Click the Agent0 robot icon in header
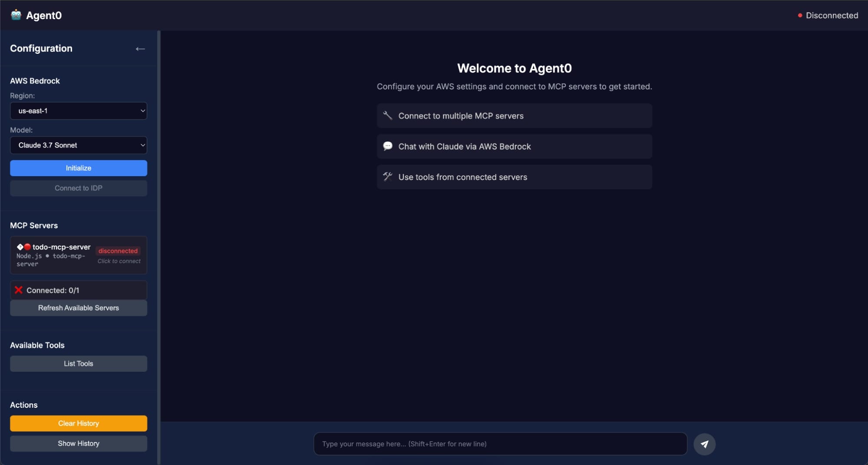Screen dimensions: 868x465 click(x=16, y=15)
